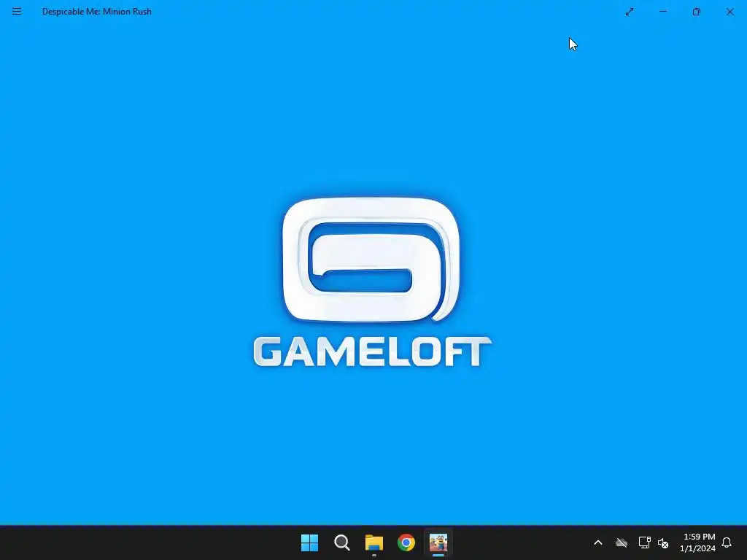Open network status tray icon
Viewport: 747px width, 560px height.
645,542
